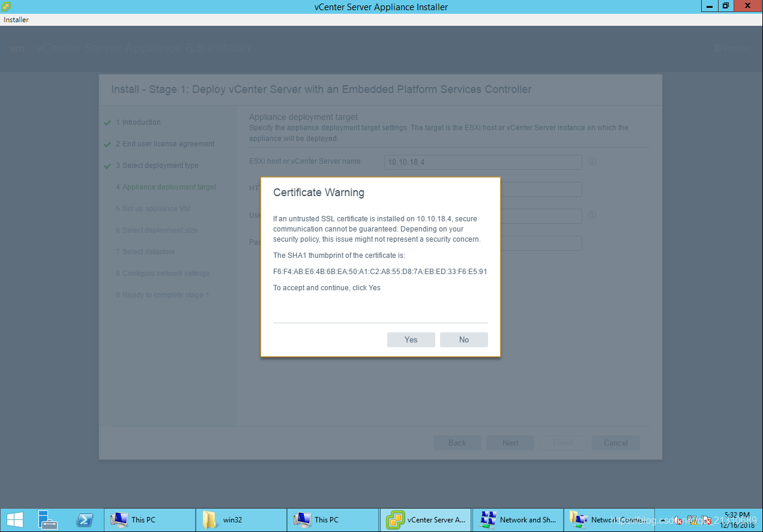Open the Installer menu
Viewport: 763px width, 532px height.
[16, 20]
